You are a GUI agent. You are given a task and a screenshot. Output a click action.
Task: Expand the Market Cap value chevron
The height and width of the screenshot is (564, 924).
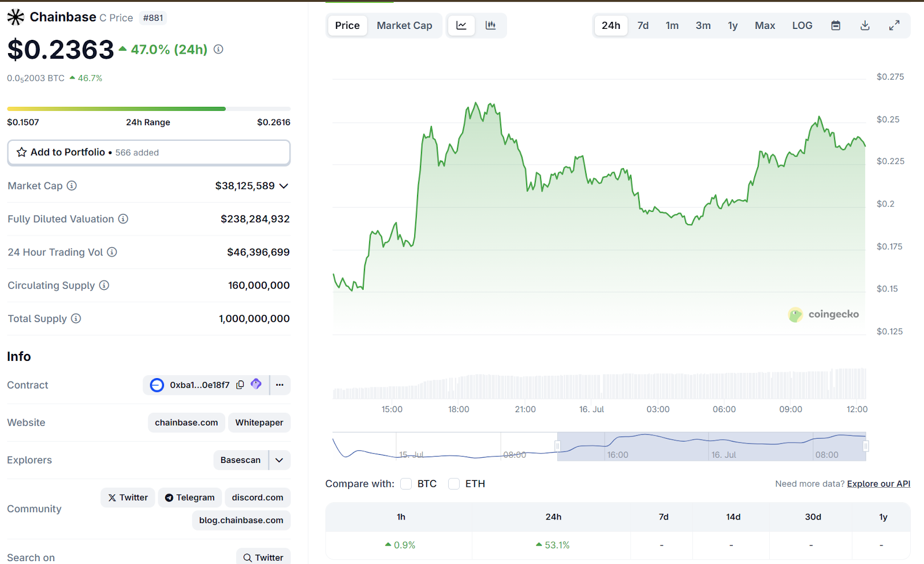[x=284, y=186]
